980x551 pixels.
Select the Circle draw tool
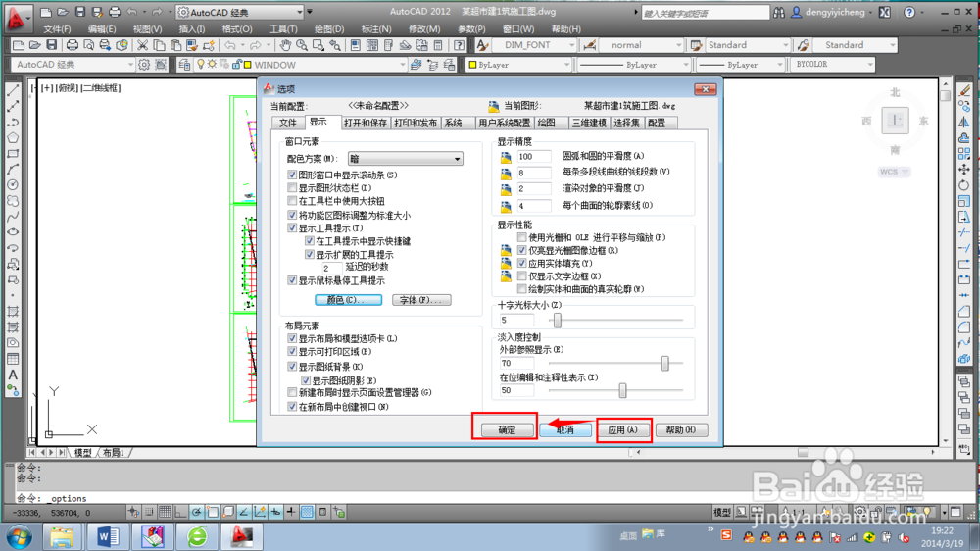(13, 184)
